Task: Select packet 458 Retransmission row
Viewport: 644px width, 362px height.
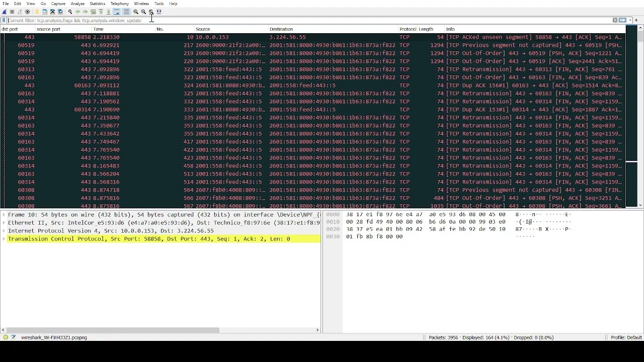Action: (312, 166)
